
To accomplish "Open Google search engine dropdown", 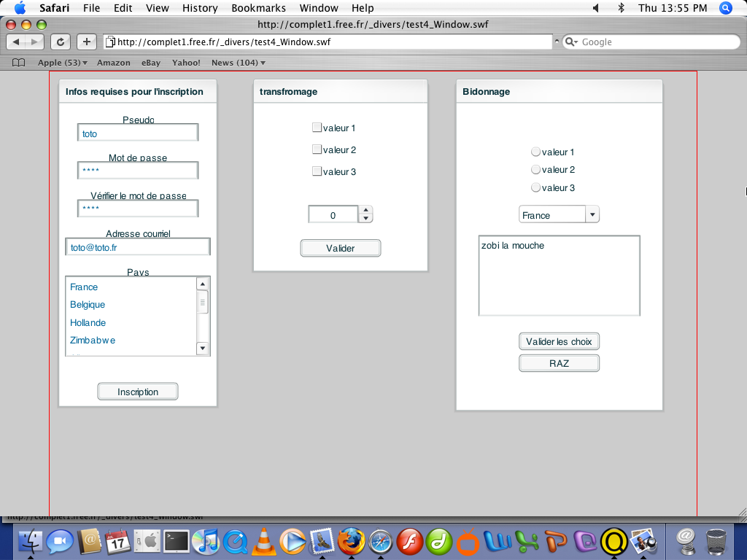I will point(571,42).
